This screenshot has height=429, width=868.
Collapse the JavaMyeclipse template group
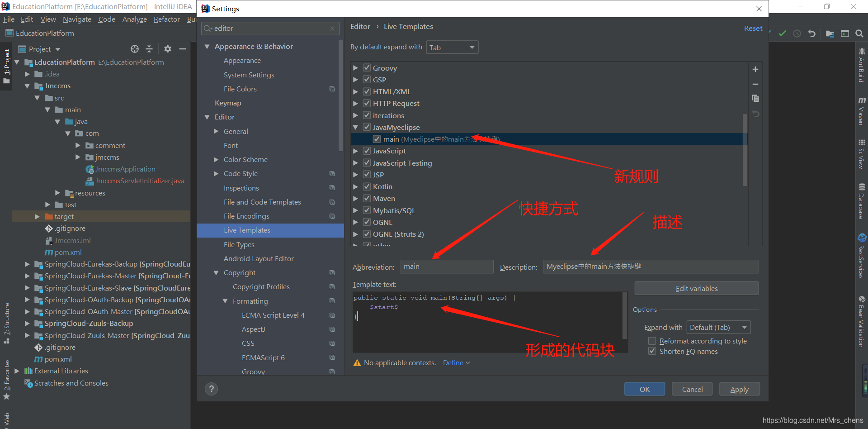355,127
